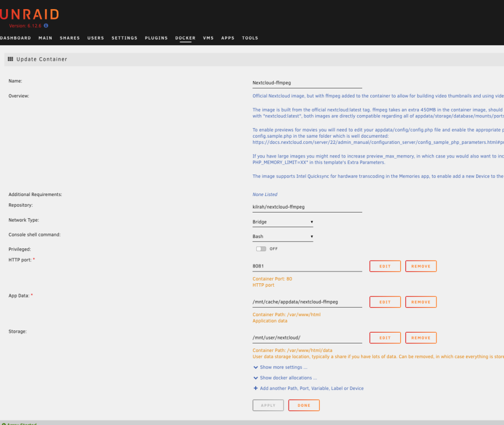
Task: Open the Plugins page
Action: coord(156,38)
